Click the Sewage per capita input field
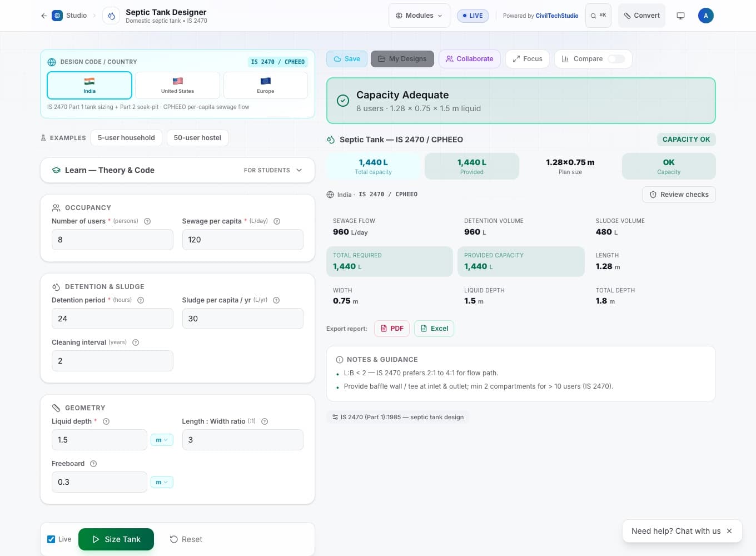This screenshot has width=756, height=556. (243, 240)
